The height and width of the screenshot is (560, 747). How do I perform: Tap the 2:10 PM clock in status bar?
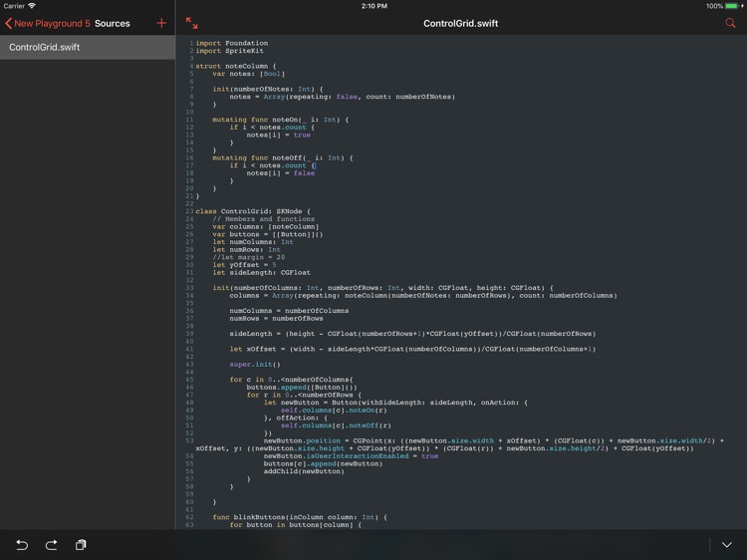pyautogui.click(x=373, y=6)
